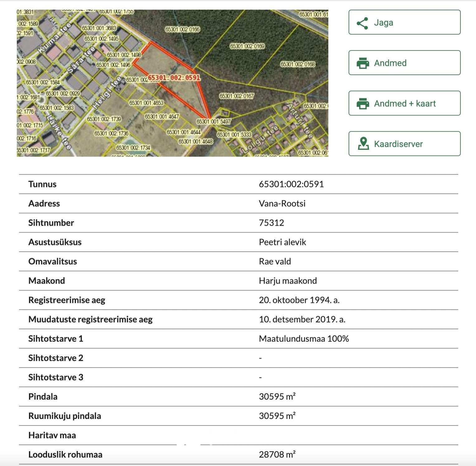Click the map pin icon beside Kaardiserver
Image resolution: width=476 pixels, height=466 pixels.
click(x=363, y=144)
